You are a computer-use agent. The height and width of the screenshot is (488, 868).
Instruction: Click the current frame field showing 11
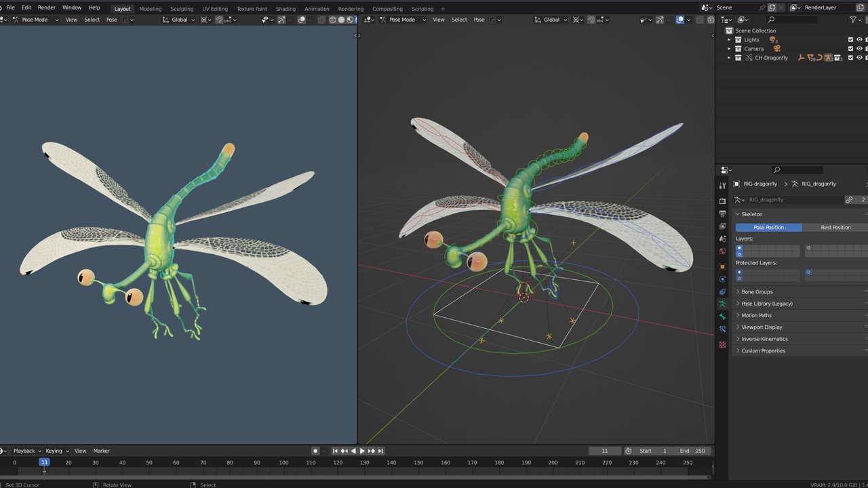tap(604, 450)
